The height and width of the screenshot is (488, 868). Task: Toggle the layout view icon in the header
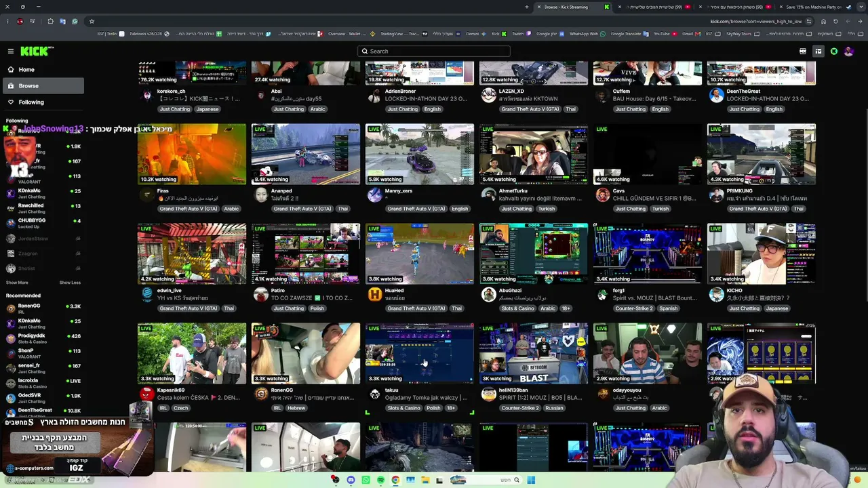tap(818, 51)
